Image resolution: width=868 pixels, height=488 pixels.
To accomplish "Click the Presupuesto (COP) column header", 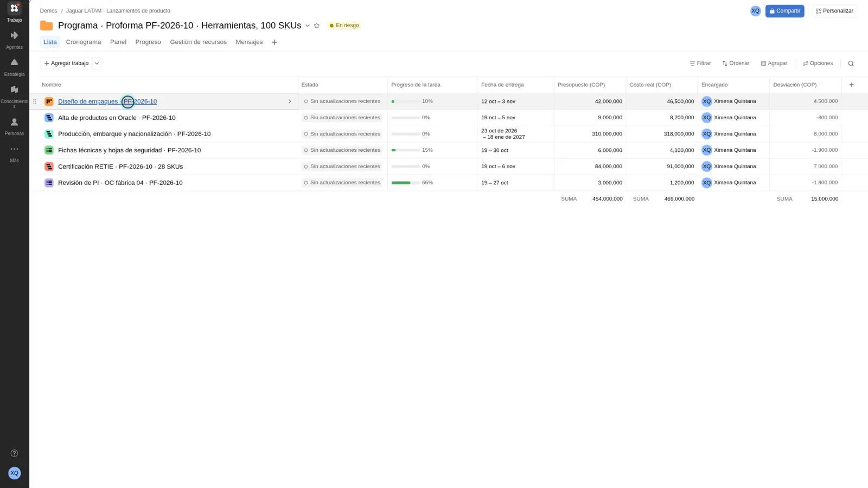I will 590,85.
